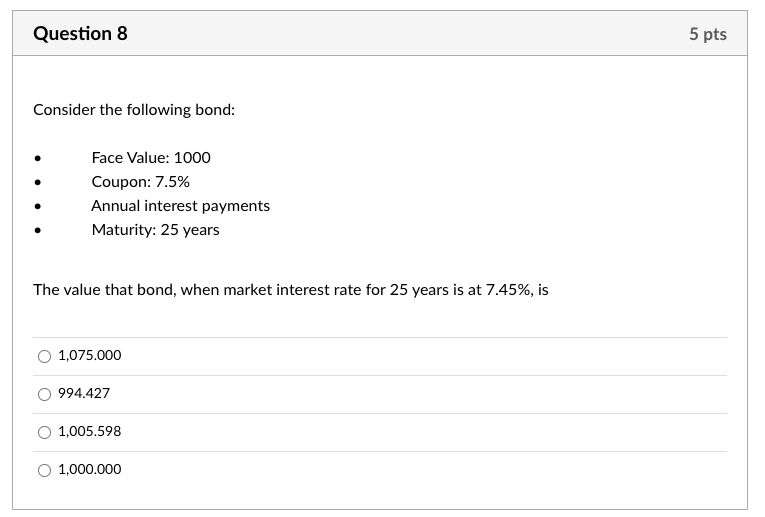Click the Face Value: 1000 line
The width and height of the screenshot is (765, 517).
151,158
